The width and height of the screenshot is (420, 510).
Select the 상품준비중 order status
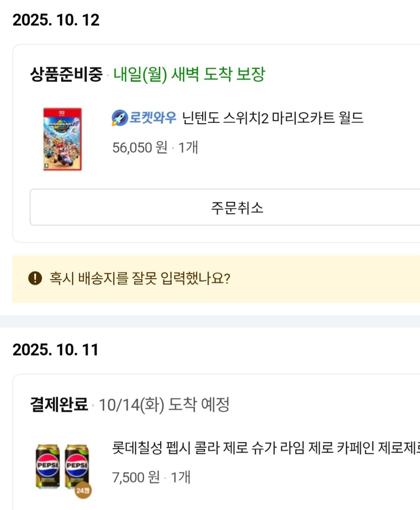point(66,74)
